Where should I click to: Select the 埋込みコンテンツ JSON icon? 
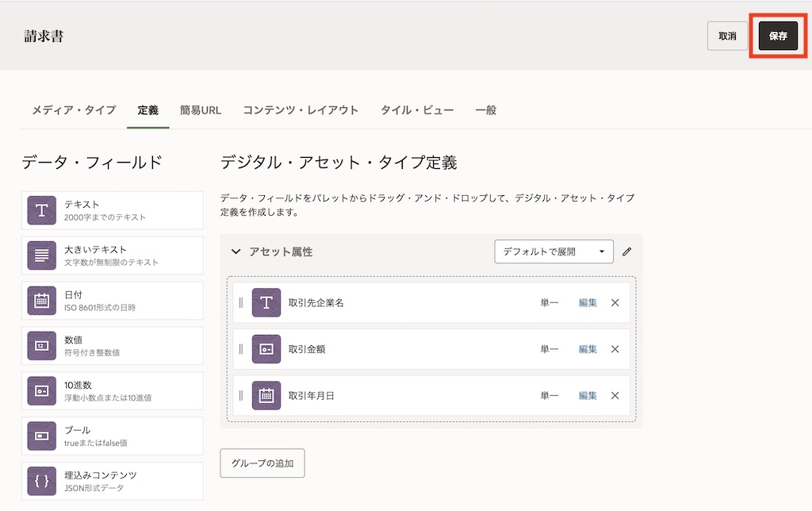[x=41, y=481]
